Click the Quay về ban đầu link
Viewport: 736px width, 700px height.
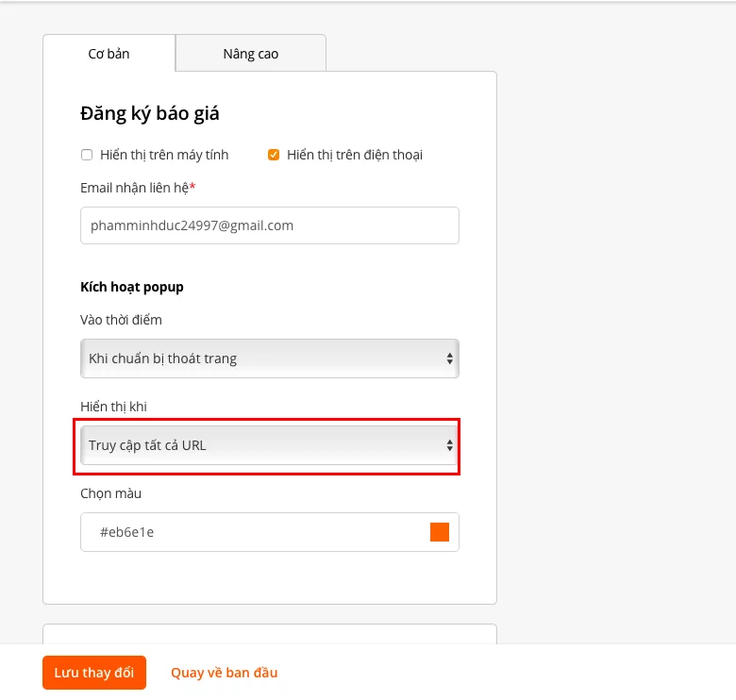point(224,673)
